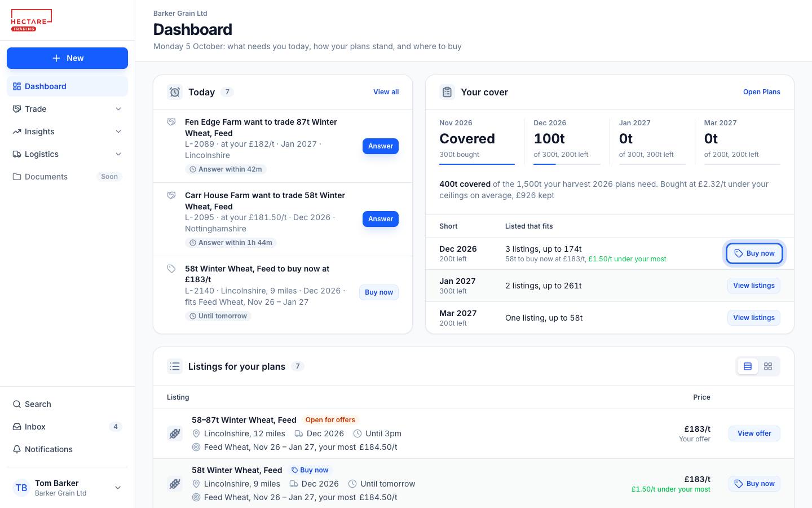Open the Logistics section
Image resolution: width=812 pixels, height=508 pixels.
click(x=67, y=154)
